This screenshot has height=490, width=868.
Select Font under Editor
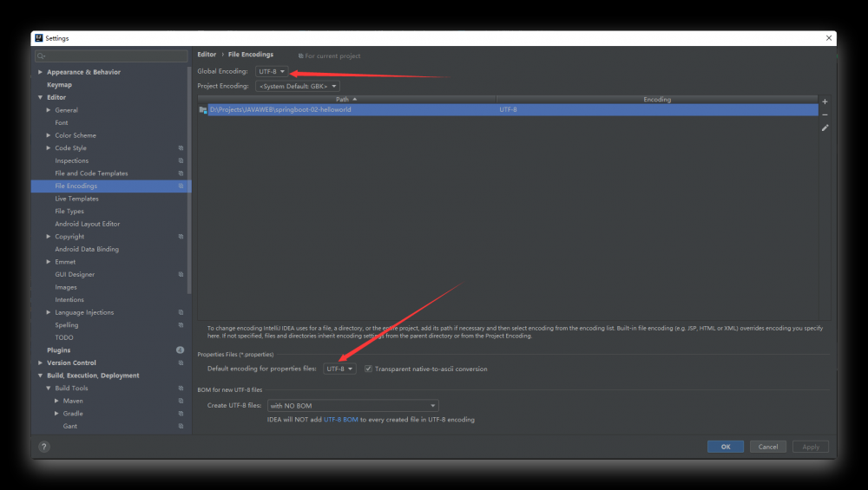point(62,123)
